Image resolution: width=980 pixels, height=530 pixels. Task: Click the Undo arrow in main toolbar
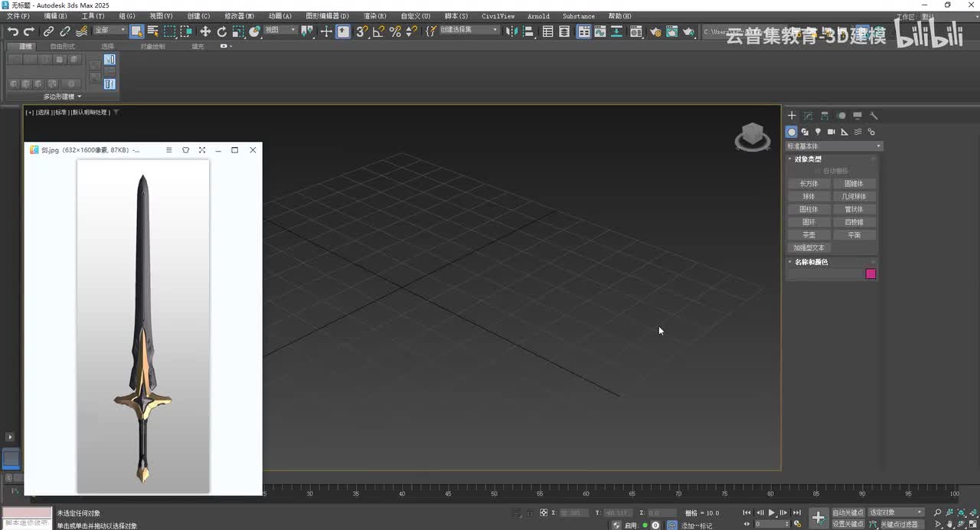(x=13, y=31)
